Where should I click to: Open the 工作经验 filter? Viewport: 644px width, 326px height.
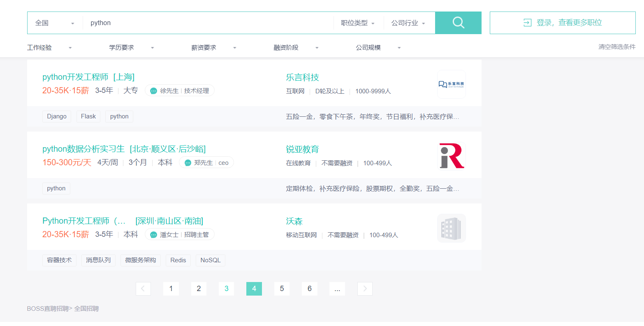[x=49, y=48]
